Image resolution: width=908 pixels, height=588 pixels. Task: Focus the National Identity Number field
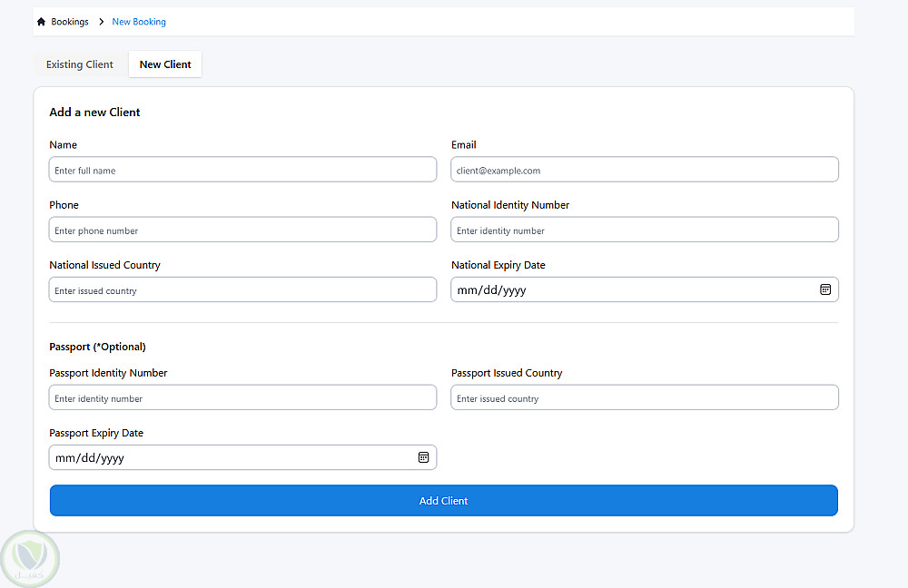click(644, 230)
